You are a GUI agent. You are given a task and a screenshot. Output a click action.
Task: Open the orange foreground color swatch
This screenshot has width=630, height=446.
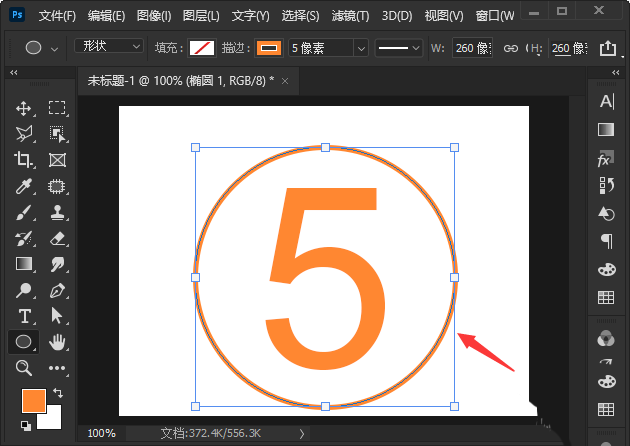tap(33, 400)
